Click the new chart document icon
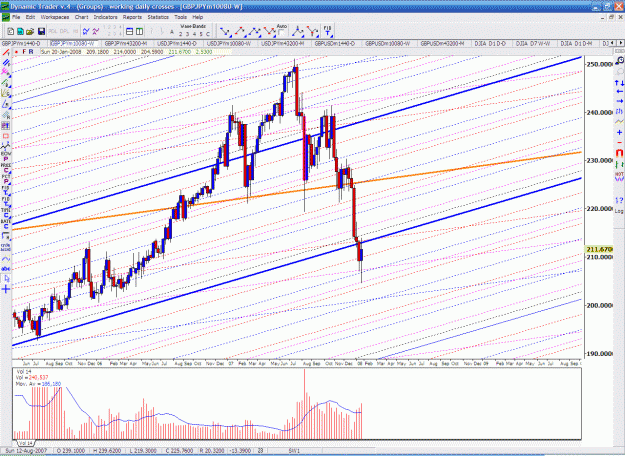625x456 pixels. click(x=11, y=31)
